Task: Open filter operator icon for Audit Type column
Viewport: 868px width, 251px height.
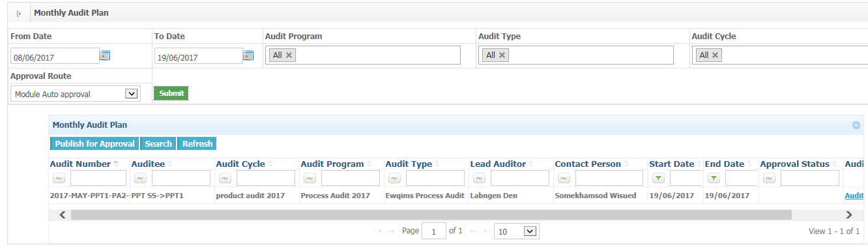Action: coord(394,178)
